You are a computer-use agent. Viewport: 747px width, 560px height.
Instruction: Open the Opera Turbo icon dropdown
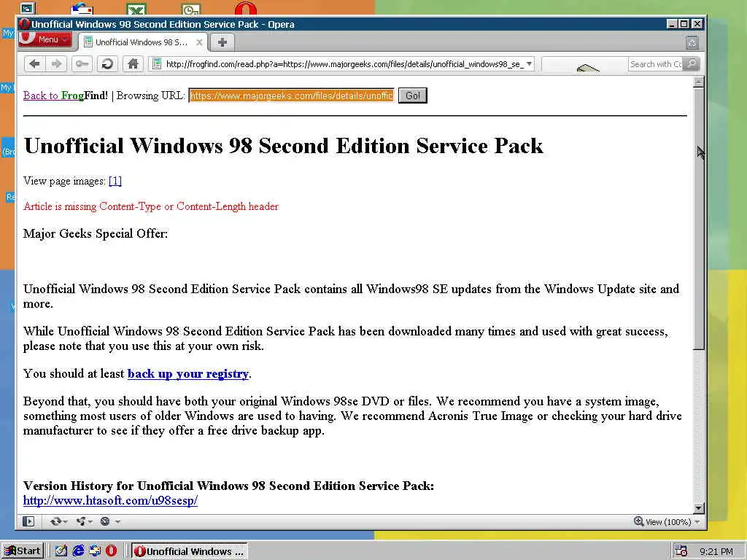109,521
